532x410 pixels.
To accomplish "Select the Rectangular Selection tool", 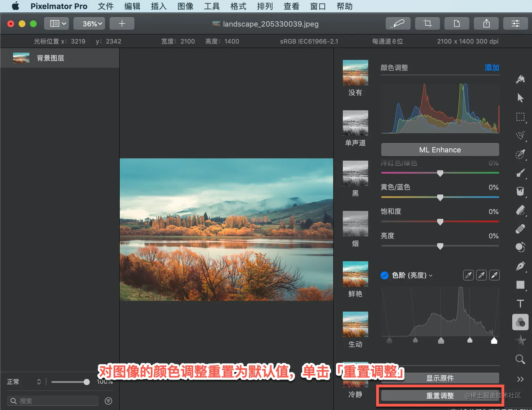I will tap(520, 117).
